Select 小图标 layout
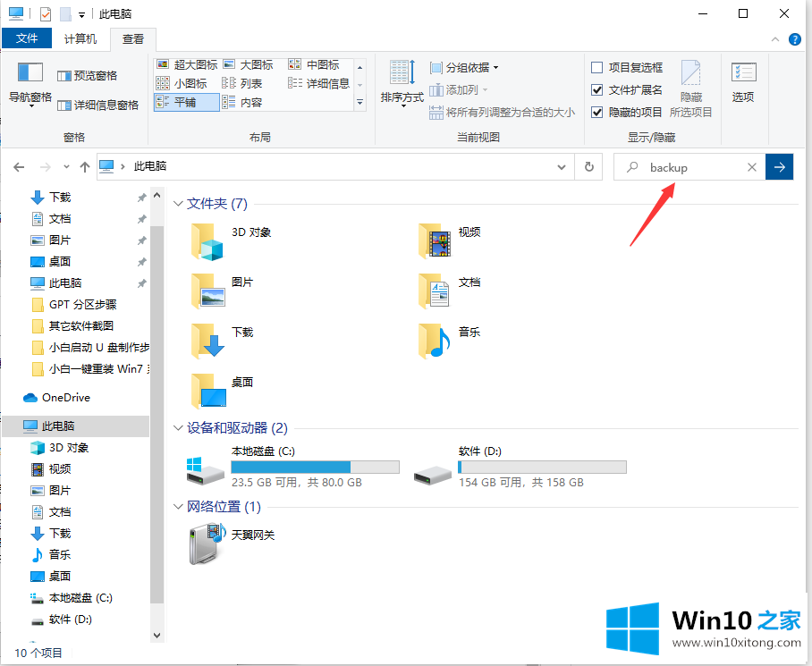This screenshot has width=812, height=666. click(182, 83)
